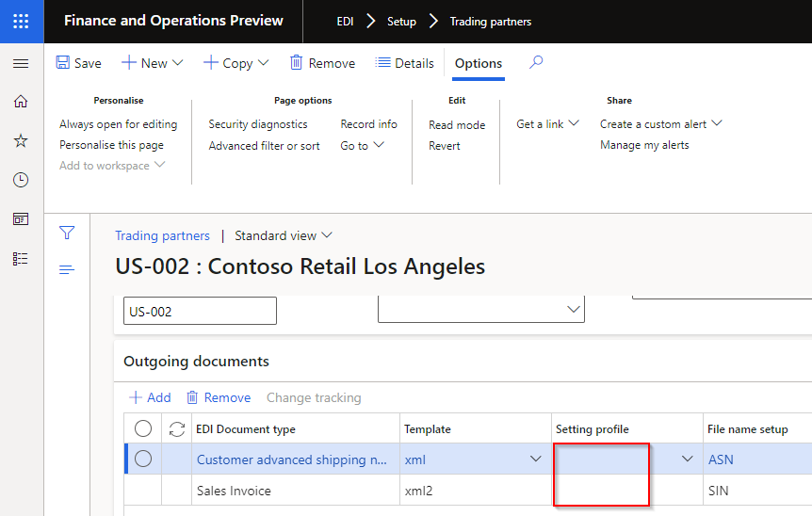
Task: Open the Trading partners breadcrumb link
Action: 162,235
